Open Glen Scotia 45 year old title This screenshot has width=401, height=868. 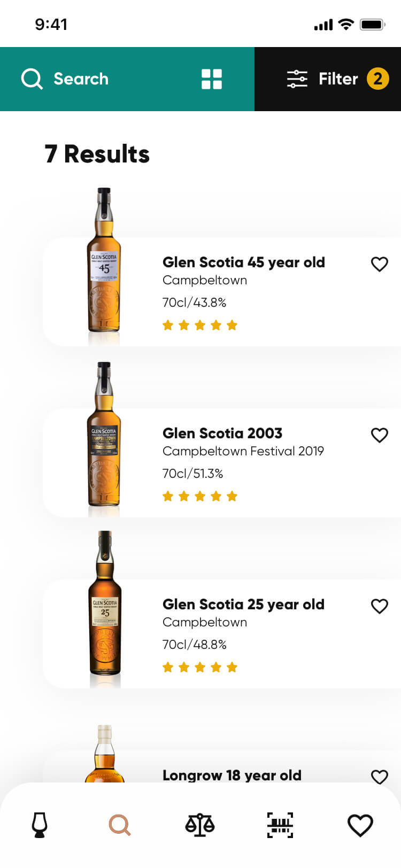(243, 262)
